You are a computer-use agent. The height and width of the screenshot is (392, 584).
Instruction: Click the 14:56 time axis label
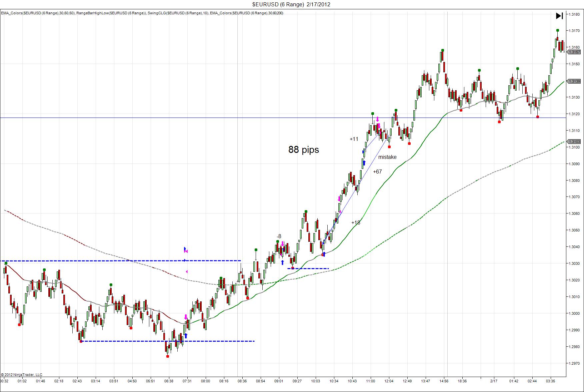click(x=444, y=381)
